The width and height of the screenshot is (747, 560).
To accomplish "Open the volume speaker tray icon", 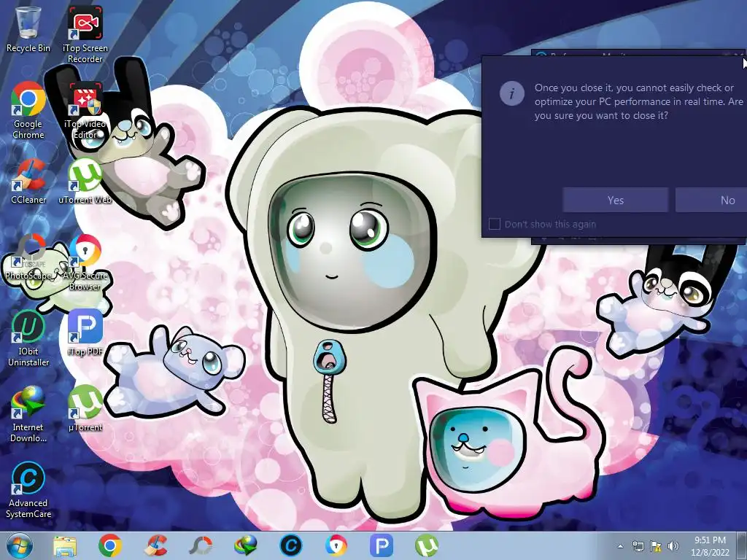I will coord(673,546).
